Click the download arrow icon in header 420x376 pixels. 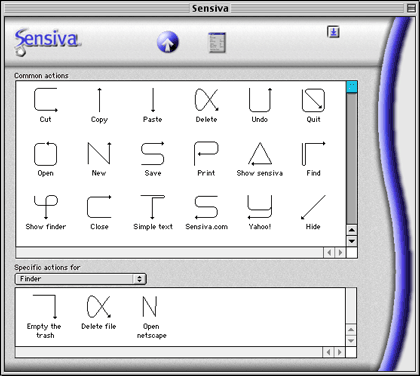tap(333, 32)
